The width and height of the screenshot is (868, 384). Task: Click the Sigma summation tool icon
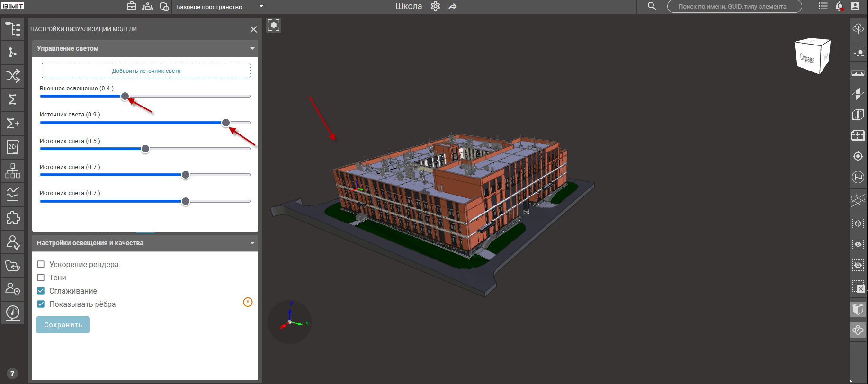[13, 99]
